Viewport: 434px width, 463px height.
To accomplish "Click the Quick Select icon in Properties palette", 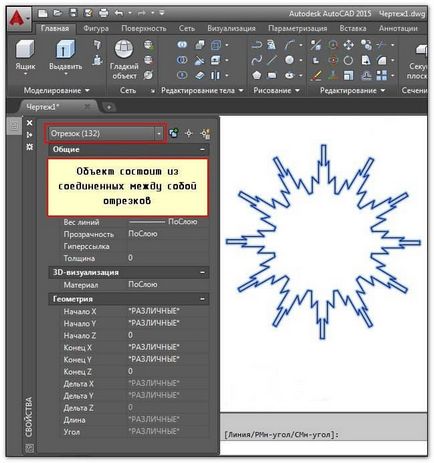I will pos(205,133).
